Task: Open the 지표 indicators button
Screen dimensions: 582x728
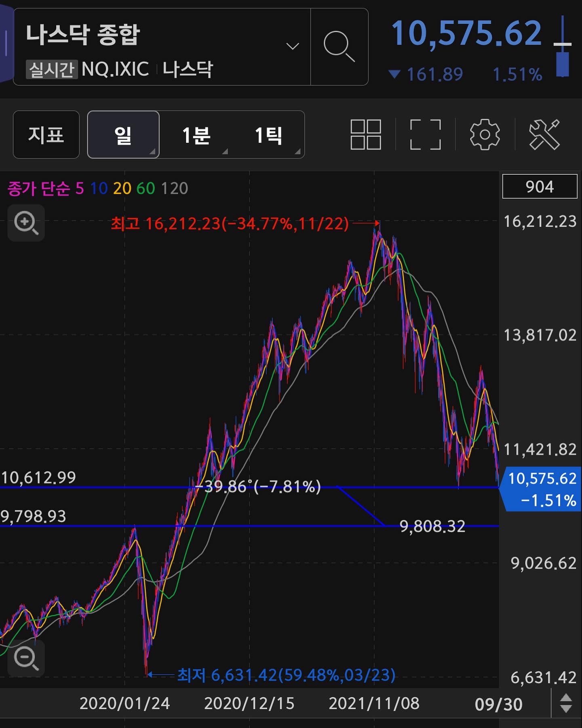Action: click(x=46, y=135)
